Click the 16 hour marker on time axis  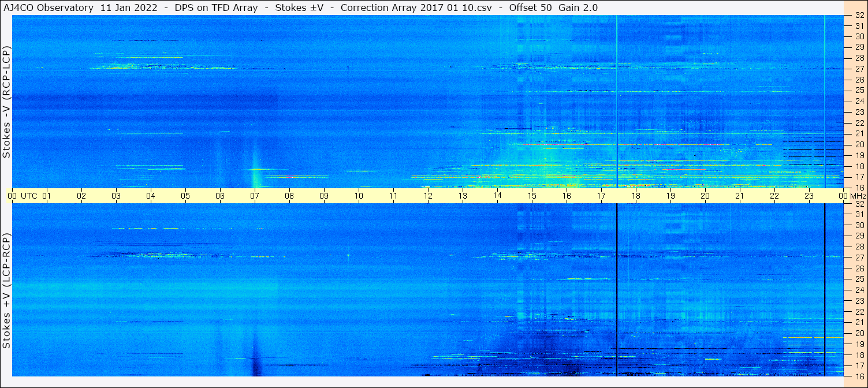tap(567, 196)
